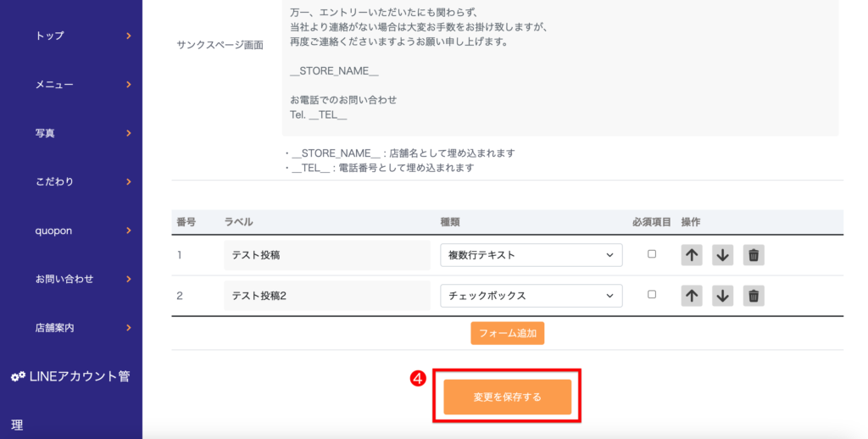This screenshot has height=439, width=868.
Task: Expand the トップ sidebar item
Action: (82, 36)
